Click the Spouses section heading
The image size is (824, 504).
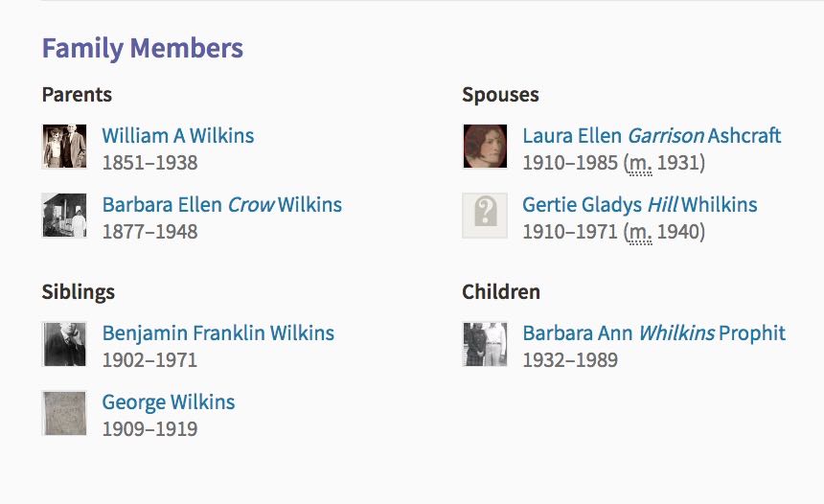pyautogui.click(x=500, y=95)
